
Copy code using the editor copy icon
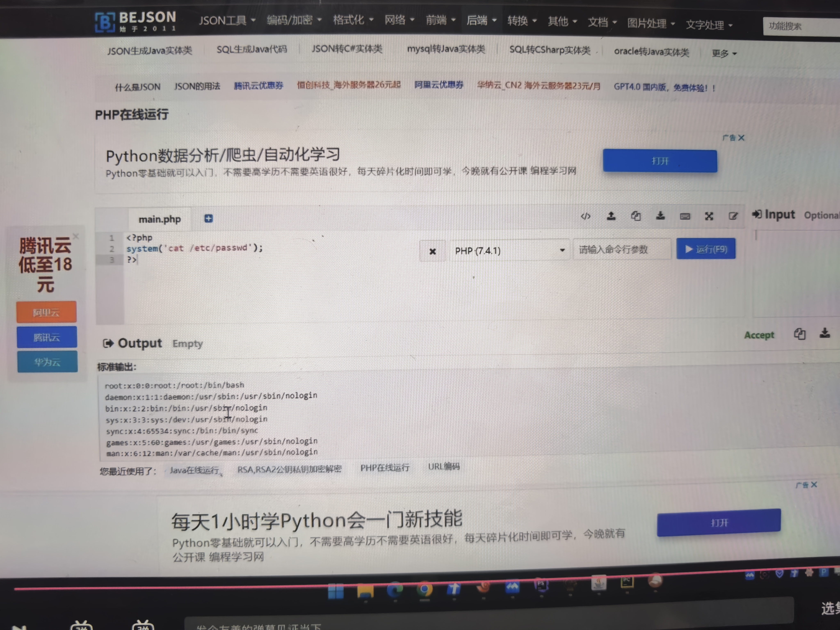coord(636,216)
